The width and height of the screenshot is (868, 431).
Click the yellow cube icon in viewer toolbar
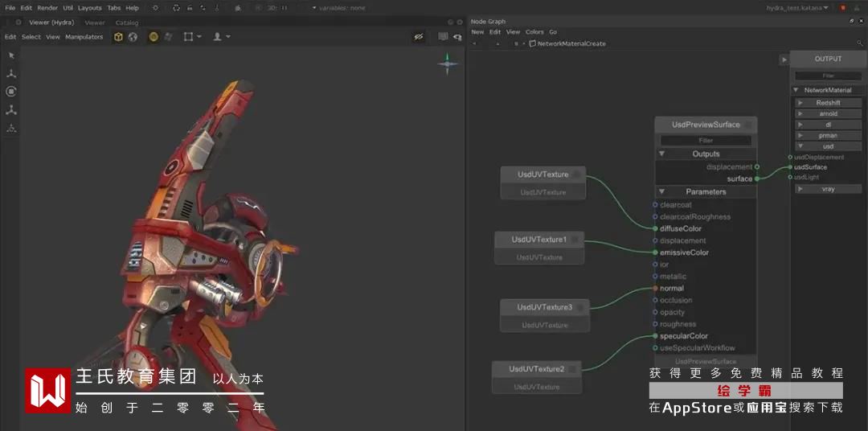click(x=118, y=36)
